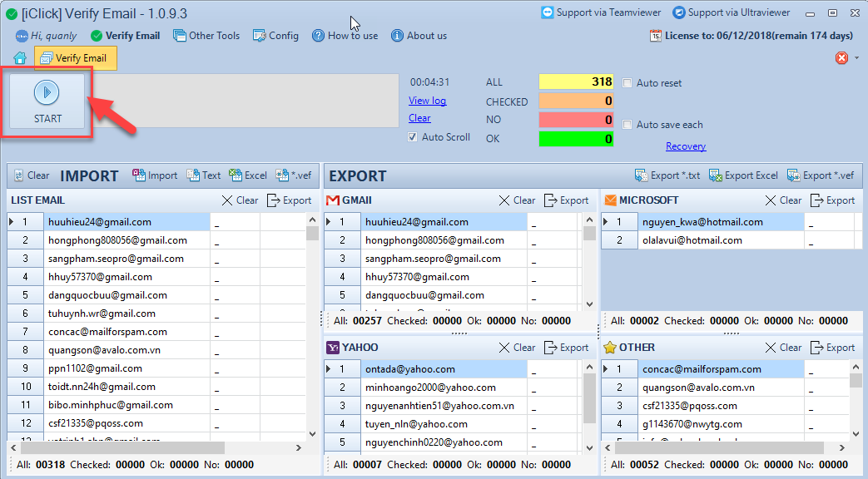The image size is (868, 479).
Task: Clear the MICROSOFT list
Action: (x=783, y=200)
